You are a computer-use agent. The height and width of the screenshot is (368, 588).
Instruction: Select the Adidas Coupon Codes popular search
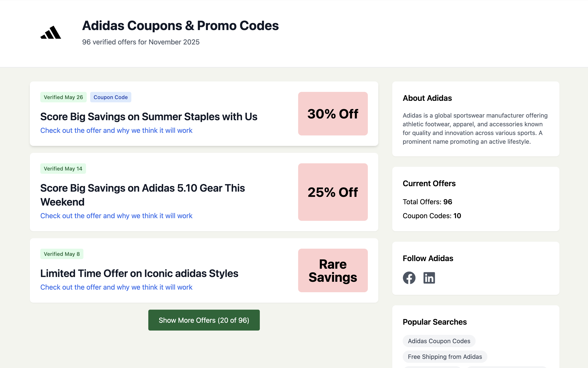pyautogui.click(x=439, y=341)
